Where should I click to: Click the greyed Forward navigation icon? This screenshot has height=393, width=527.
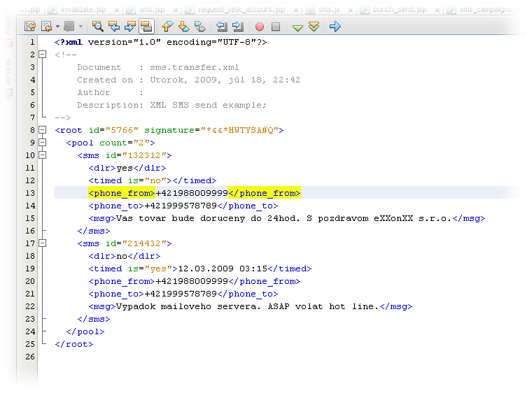pyautogui.click(x=69, y=26)
